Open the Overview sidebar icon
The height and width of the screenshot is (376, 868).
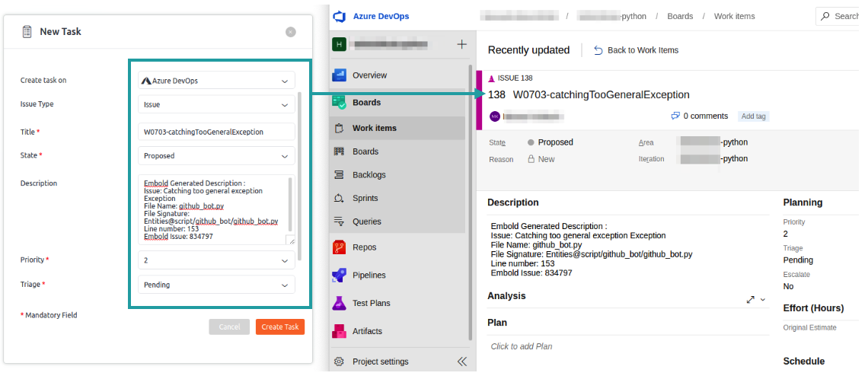(x=339, y=75)
